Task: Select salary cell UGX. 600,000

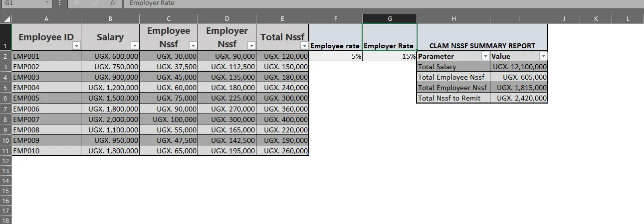Action: point(110,56)
